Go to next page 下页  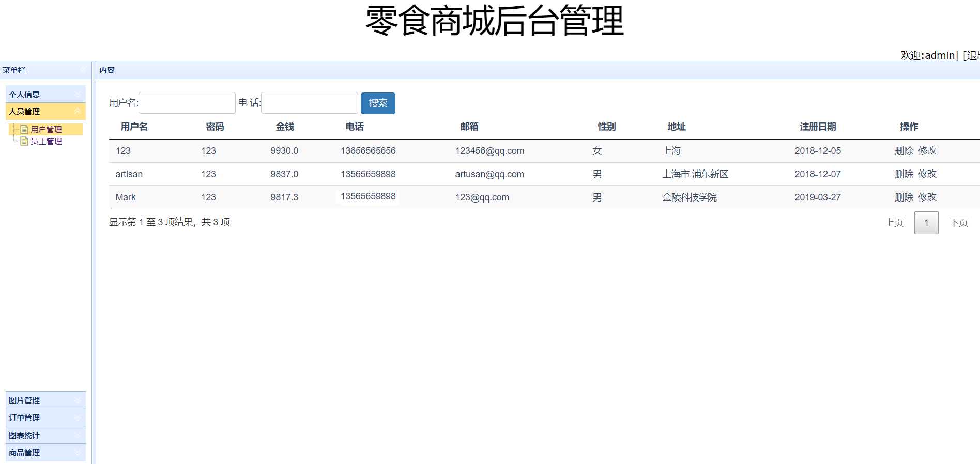point(959,223)
